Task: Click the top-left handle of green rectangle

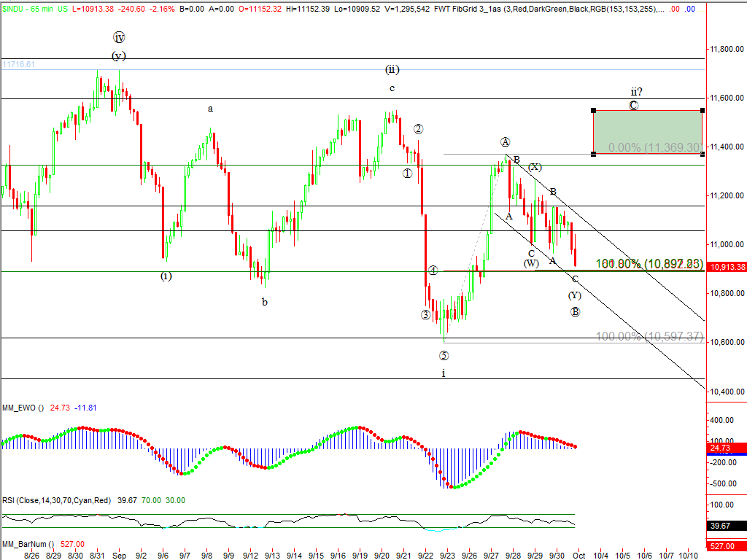Action: tap(594, 111)
